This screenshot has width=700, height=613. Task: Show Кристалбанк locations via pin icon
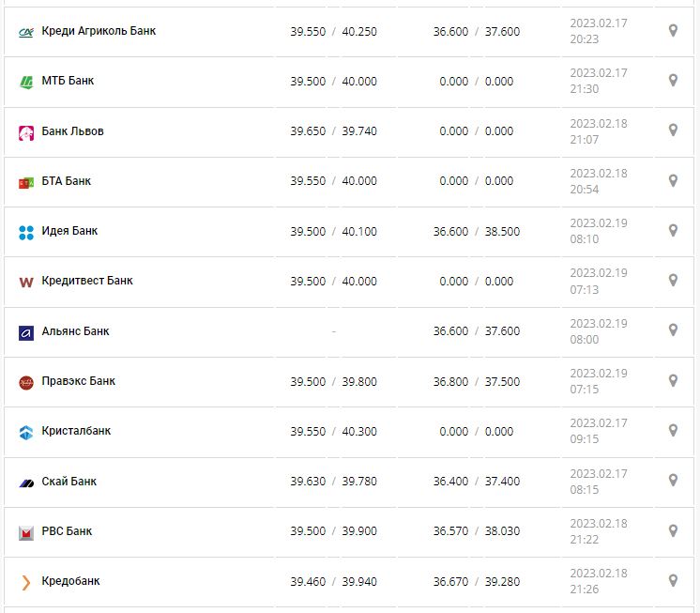(673, 430)
